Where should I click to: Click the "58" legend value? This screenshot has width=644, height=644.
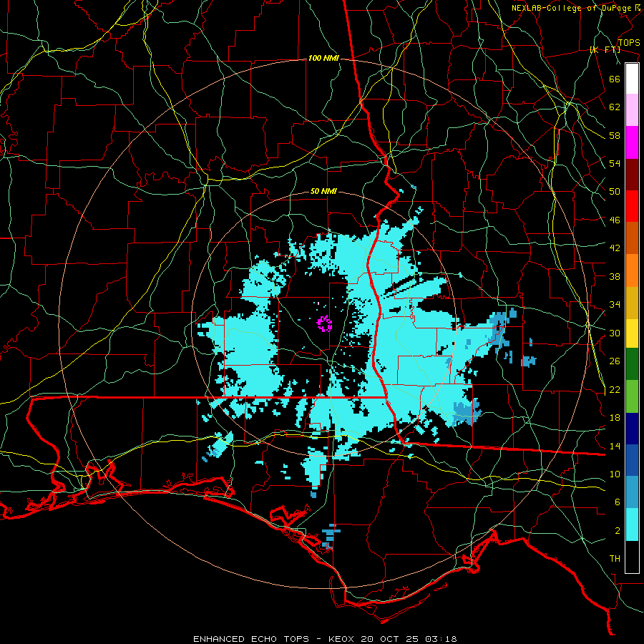pyautogui.click(x=615, y=135)
